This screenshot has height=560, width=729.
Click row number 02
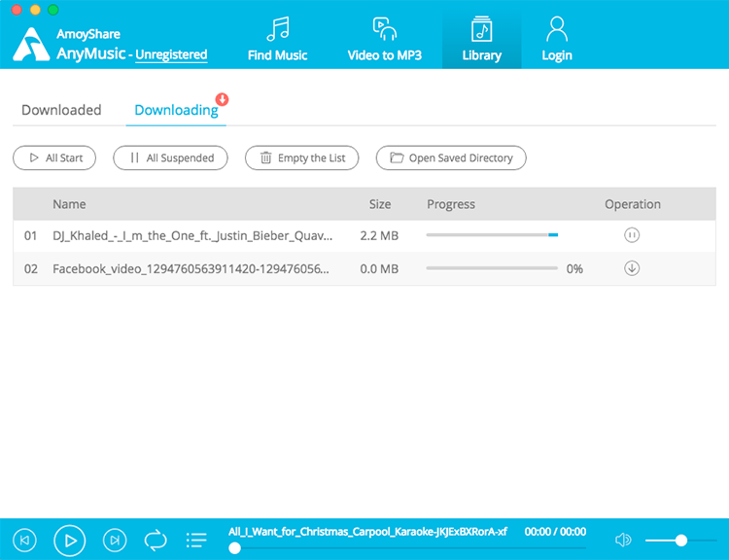(31, 269)
